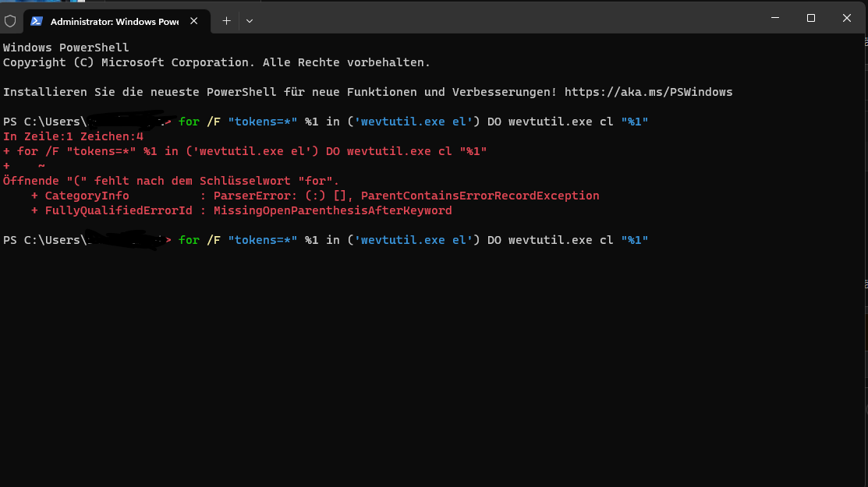Click the 'In Zeile:1 Zeichen:4' error line
The height and width of the screenshot is (487, 868).
tap(73, 136)
